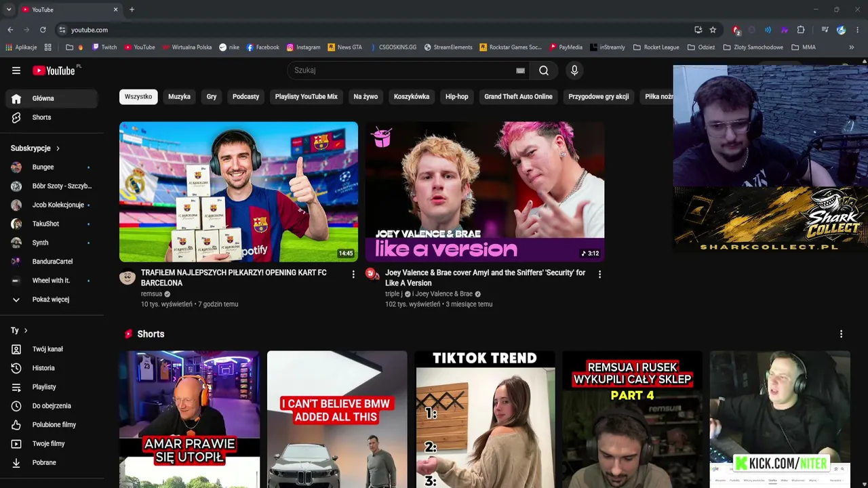Open the Zloty Samochodowe bookmarks folder
The width and height of the screenshot is (868, 488).
click(x=753, y=47)
